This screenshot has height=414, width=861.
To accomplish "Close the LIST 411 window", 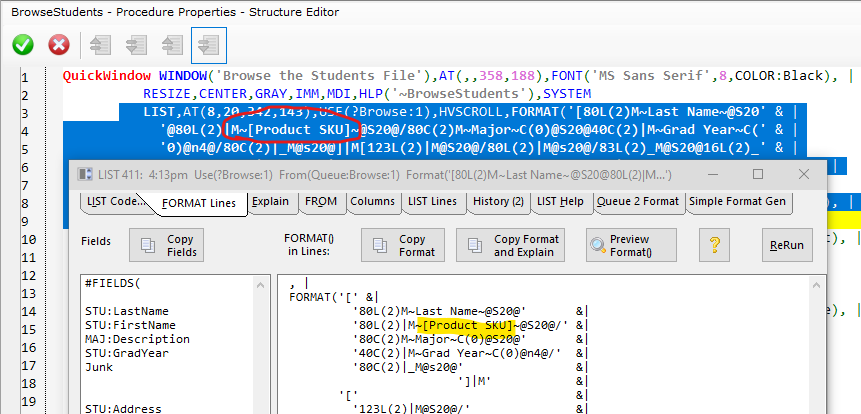I will pos(803,174).
